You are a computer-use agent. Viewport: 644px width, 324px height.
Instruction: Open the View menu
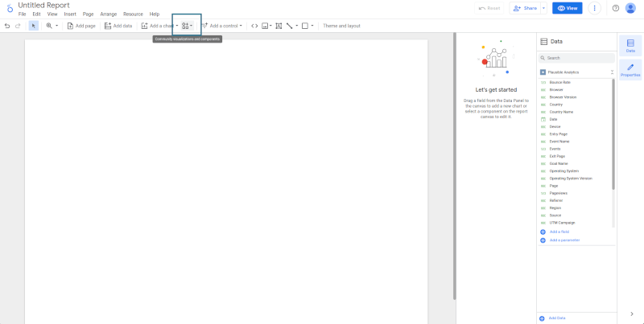(52, 14)
